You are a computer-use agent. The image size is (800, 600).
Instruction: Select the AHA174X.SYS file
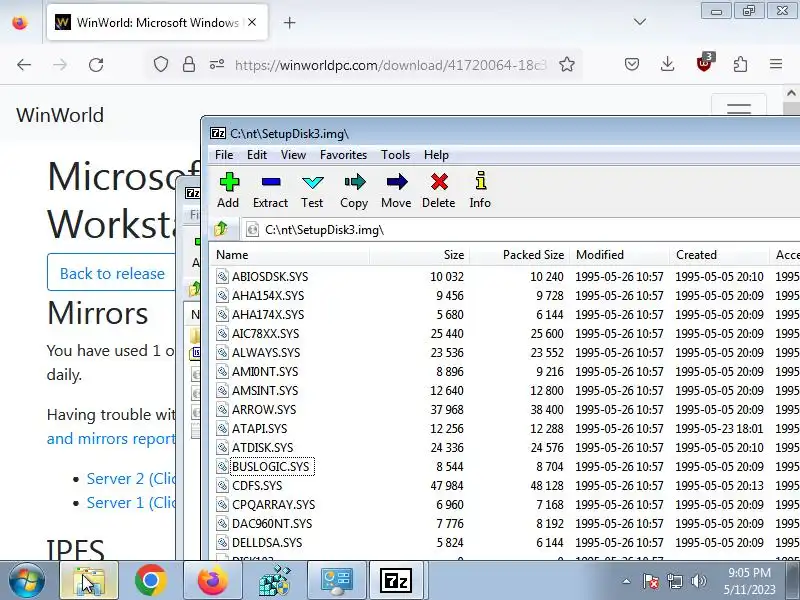[268, 314]
